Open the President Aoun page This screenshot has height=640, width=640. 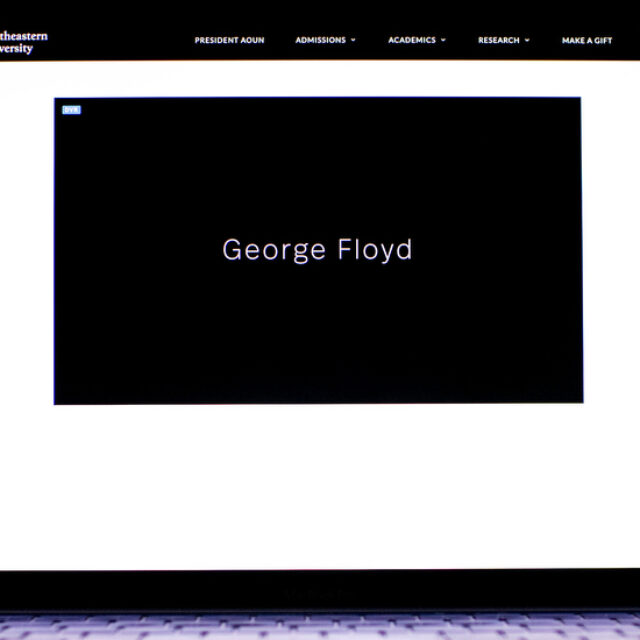pyautogui.click(x=229, y=41)
